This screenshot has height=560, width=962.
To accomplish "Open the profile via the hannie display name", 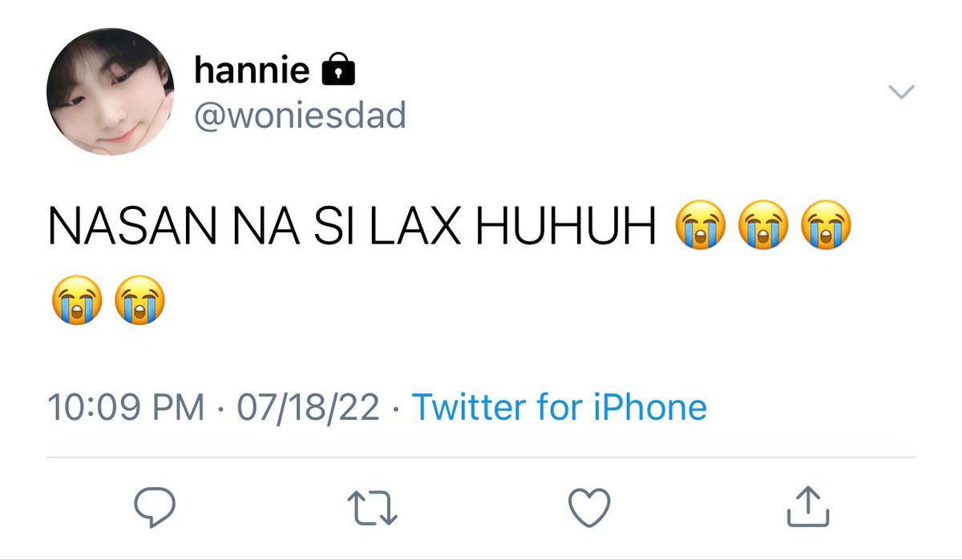I will point(252,71).
